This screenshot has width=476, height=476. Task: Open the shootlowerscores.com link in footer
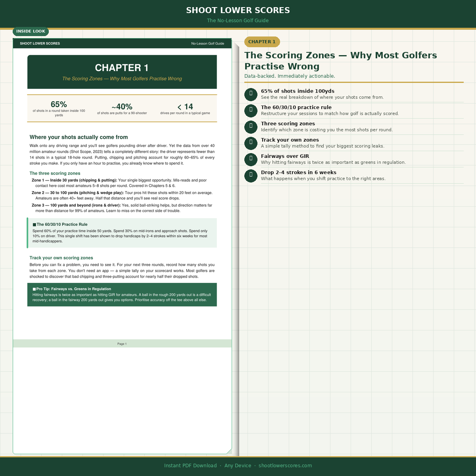(285, 466)
